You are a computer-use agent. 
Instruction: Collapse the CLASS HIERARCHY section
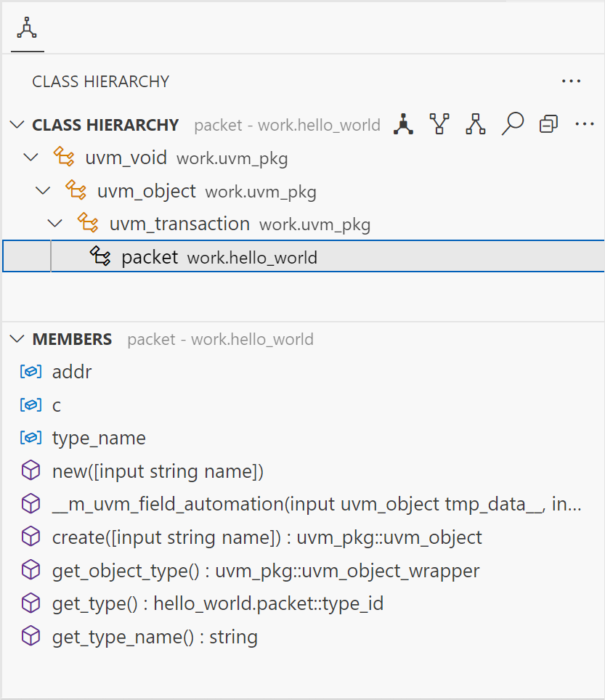click(17, 125)
